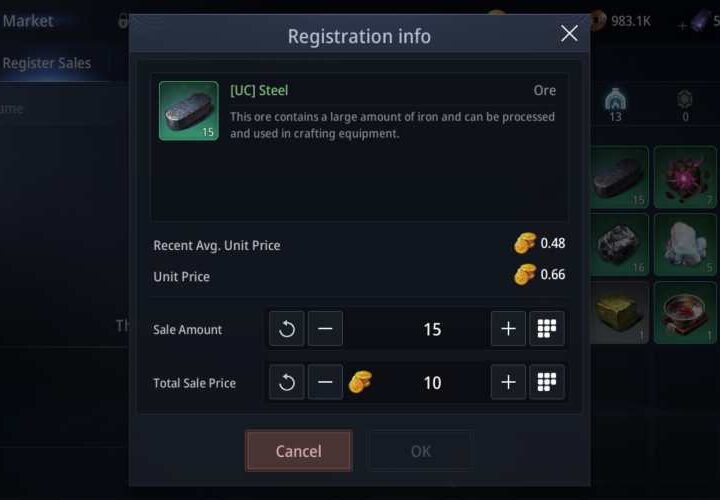The height and width of the screenshot is (500, 720).
Task: Click the Total Sale Price value 10
Action: click(x=432, y=382)
